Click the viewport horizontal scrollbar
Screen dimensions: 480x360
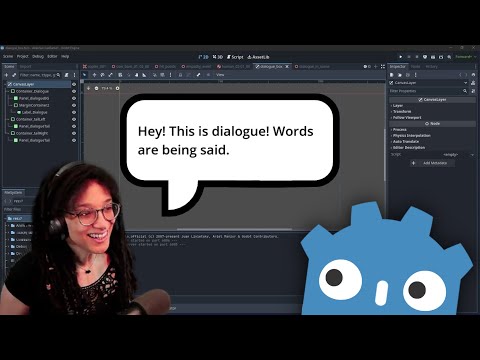tap(235, 229)
